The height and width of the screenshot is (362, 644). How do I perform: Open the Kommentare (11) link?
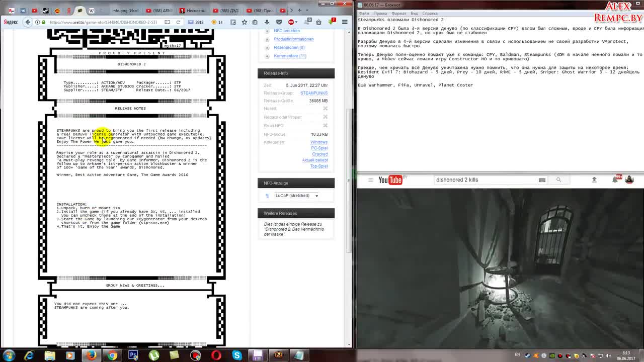[290, 56]
